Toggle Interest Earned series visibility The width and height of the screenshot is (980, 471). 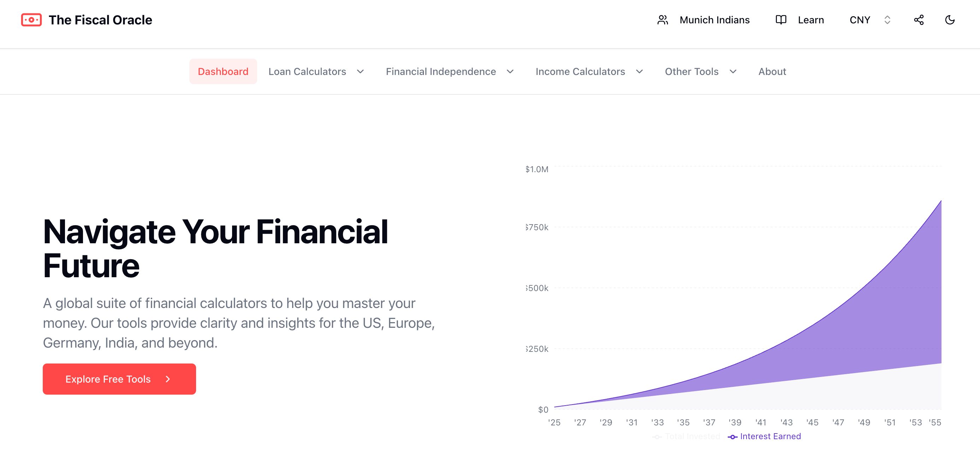(x=770, y=436)
